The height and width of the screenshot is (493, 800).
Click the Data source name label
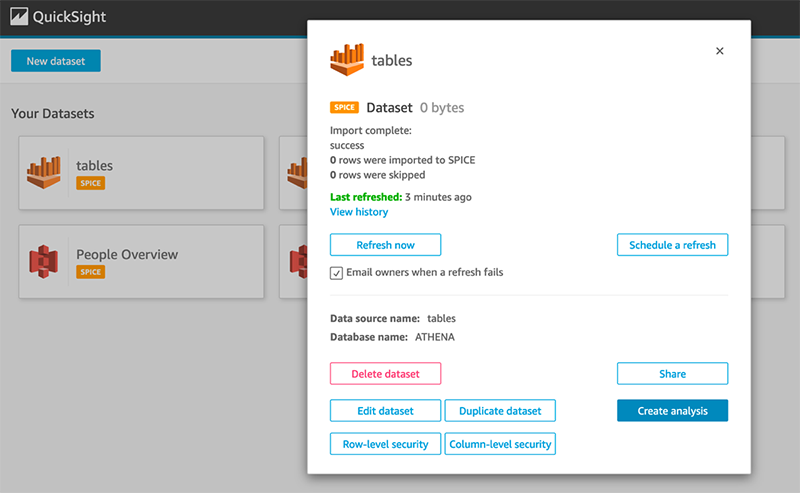pos(374,318)
